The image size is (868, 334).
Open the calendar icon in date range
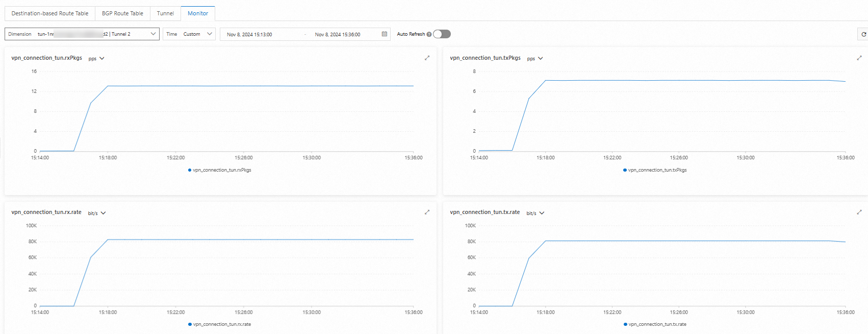tap(385, 34)
